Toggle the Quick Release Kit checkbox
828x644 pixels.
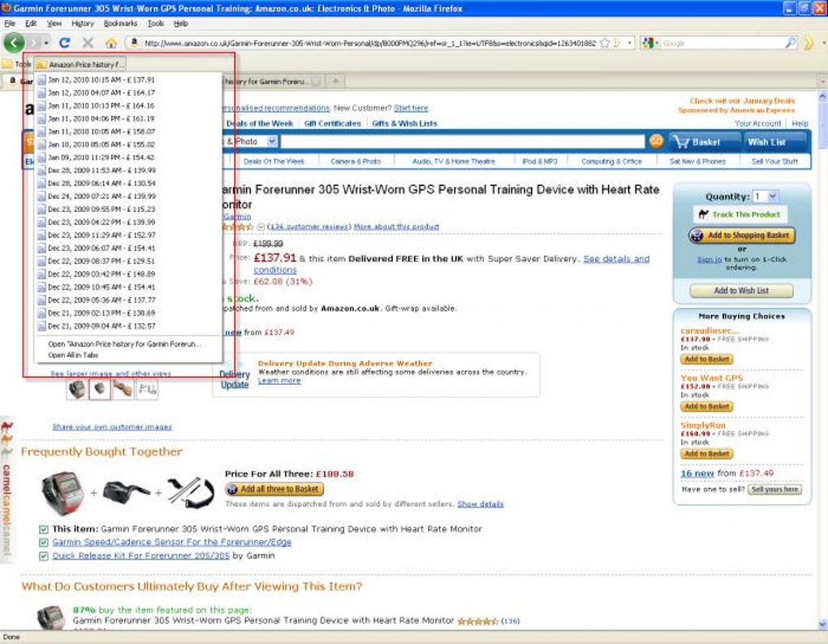tap(44, 555)
